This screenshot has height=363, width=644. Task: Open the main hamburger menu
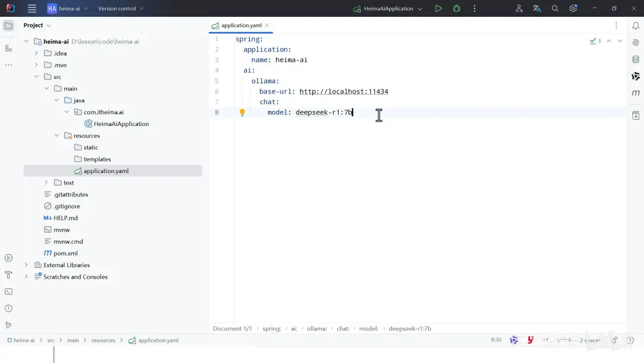(x=31, y=8)
